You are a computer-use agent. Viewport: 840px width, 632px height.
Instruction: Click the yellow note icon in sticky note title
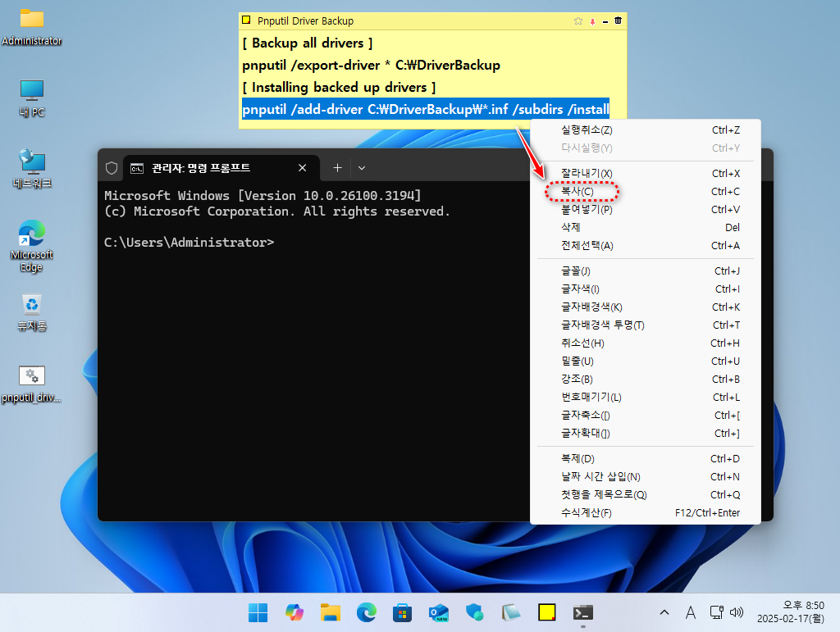pos(246,20)
